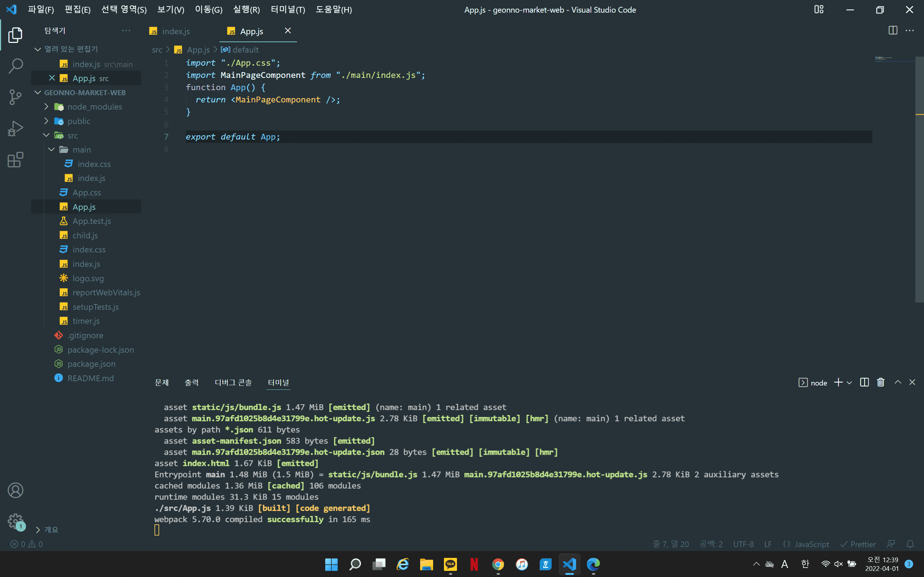This screenshot has width=924, height=577.
Task: Open the Source Control view
Action: click(x=15, y=97)
